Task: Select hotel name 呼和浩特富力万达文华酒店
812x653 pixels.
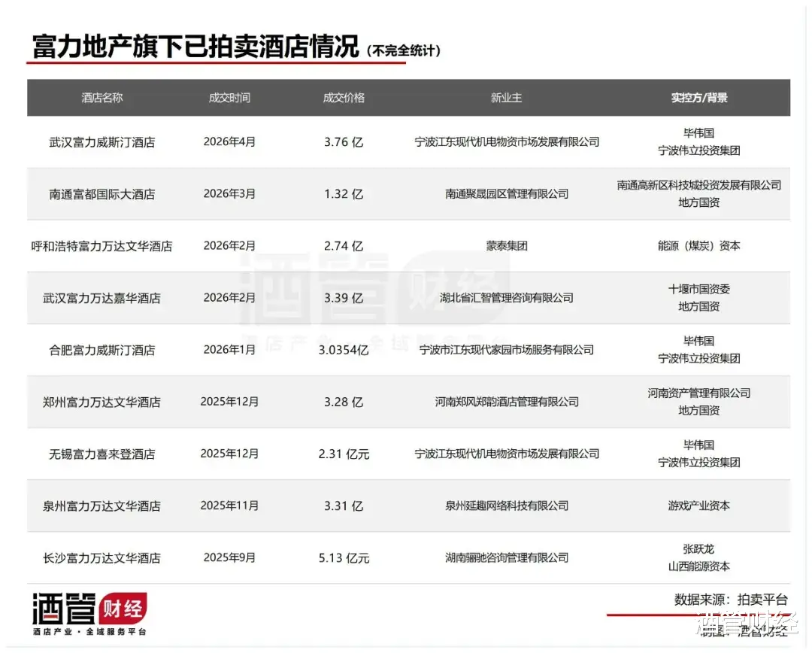Action: coord(102,246)
